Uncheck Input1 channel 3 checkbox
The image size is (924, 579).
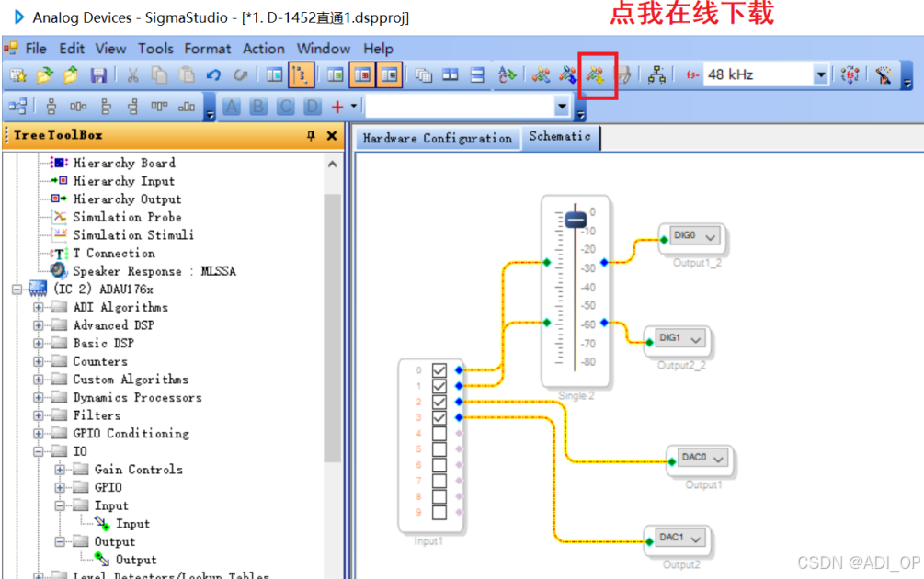439,417
